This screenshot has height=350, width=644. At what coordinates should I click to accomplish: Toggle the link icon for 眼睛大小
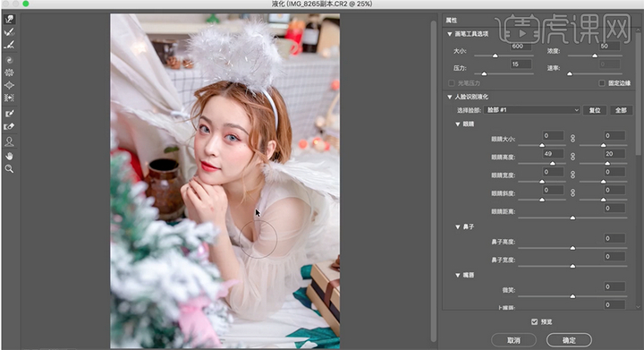pyautogui.click(x=572, y=139)
